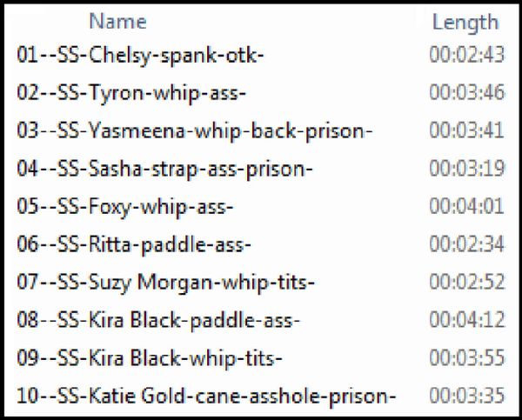The width and height of the screenshot is (522, 420).
Task: Click the 00:03:35 length value
Action: 466,396
